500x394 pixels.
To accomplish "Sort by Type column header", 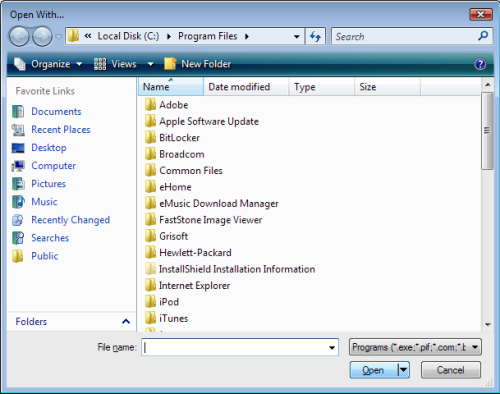I will [322, 87].
